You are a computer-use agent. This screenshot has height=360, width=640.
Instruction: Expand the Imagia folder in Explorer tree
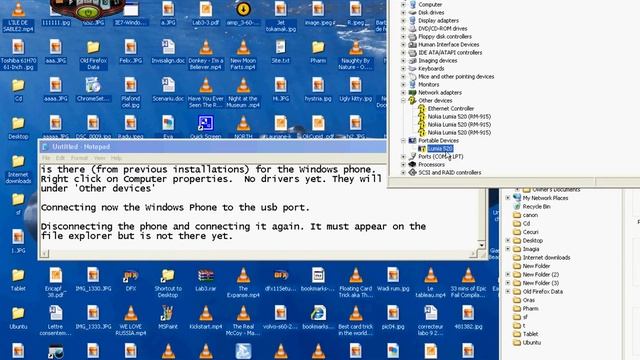(x=508, y=249)
